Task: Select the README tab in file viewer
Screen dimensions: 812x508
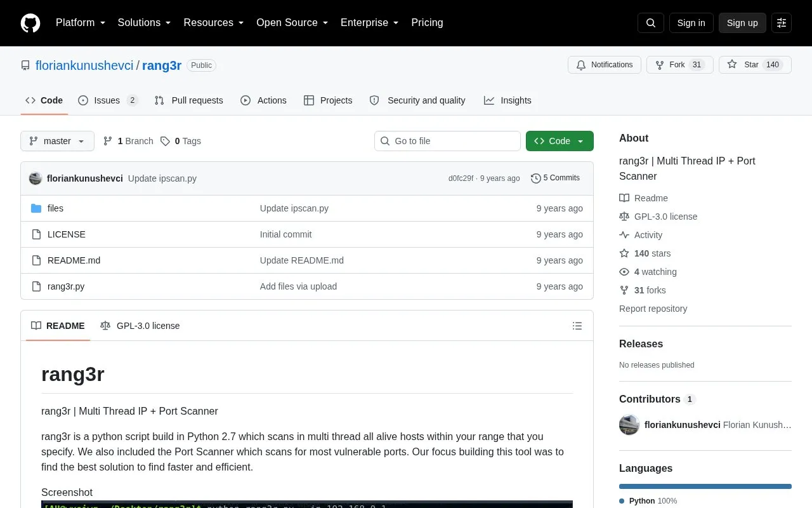Action: tap(58, 326)
